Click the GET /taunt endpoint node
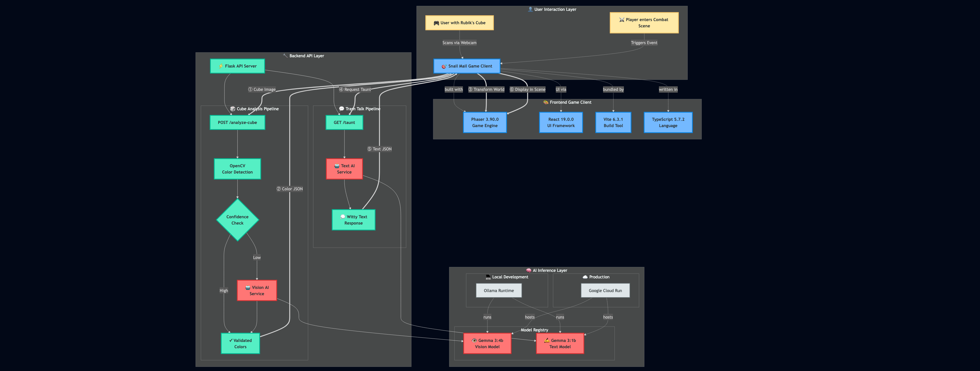 (x=344, y=123)
